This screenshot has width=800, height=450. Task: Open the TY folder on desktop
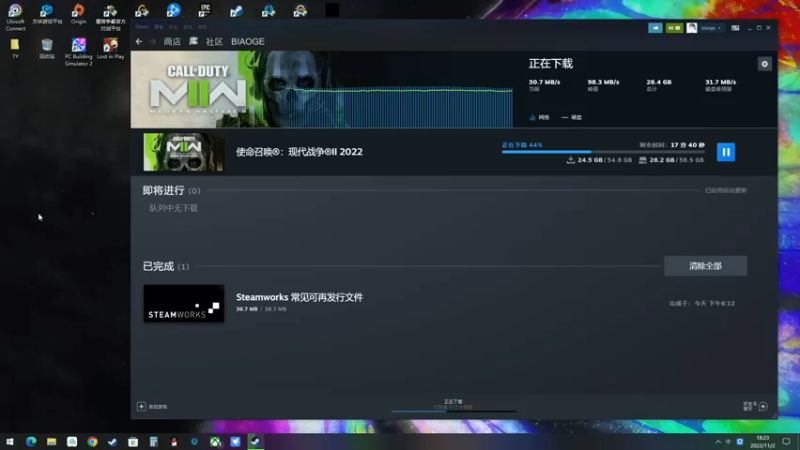[x=15, y=48]
